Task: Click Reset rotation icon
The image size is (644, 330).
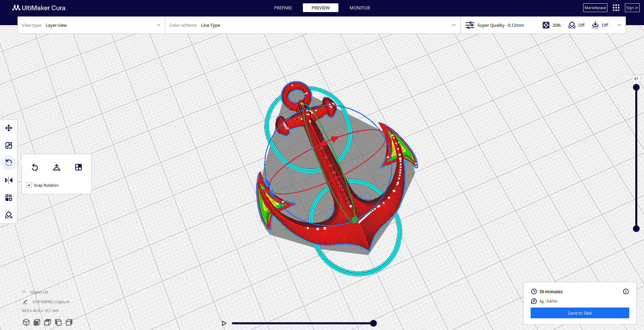Action: tap(35, 167)
